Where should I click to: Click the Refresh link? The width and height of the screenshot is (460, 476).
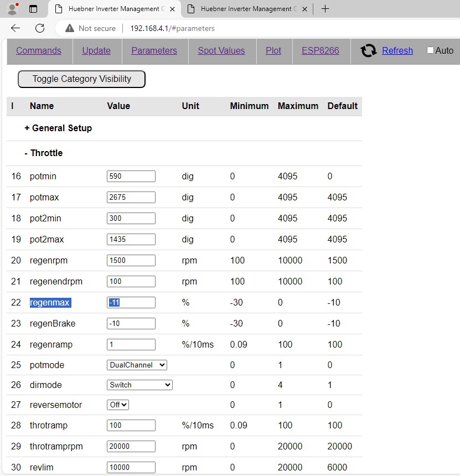coord(397,51)
